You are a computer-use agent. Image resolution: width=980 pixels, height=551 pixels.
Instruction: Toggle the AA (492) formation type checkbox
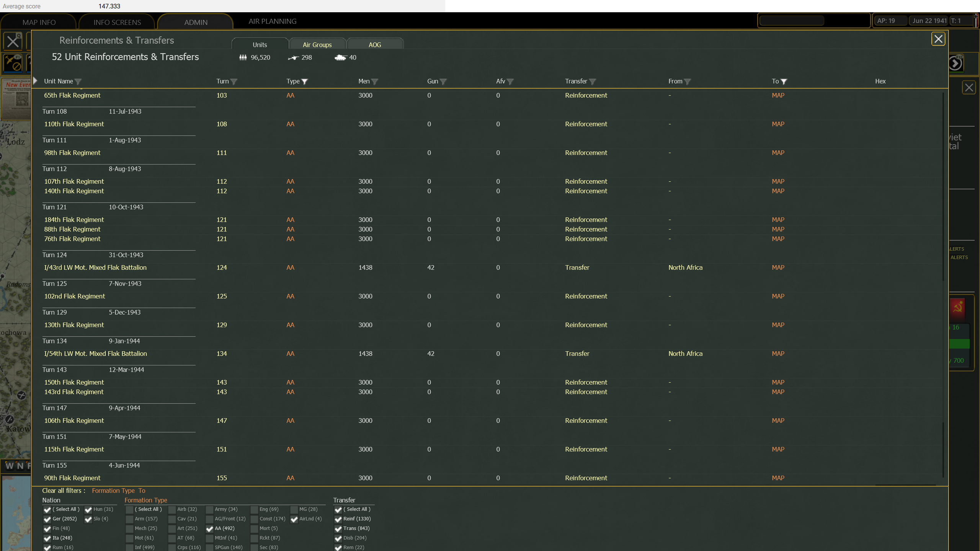209,529
